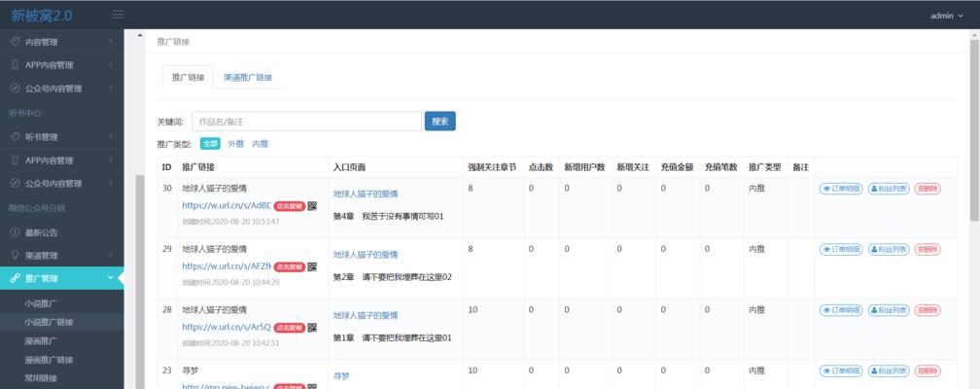The image size is (980, 389).
Task: Expand the 渠道管理 sidebar menu
Action: [x=62, y=256]
